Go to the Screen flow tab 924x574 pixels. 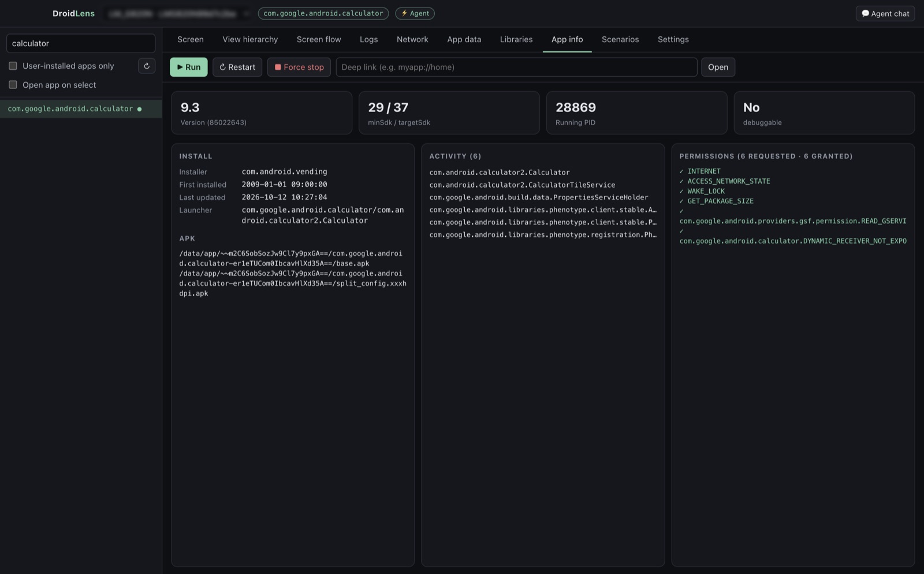tap(319, 39)
